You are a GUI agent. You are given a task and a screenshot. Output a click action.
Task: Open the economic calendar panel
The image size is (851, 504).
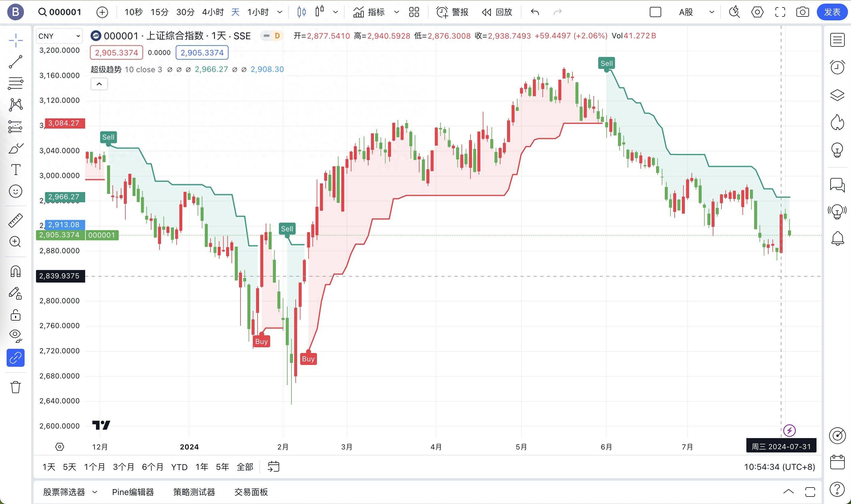pyautogui.click(x=837, y=462)
